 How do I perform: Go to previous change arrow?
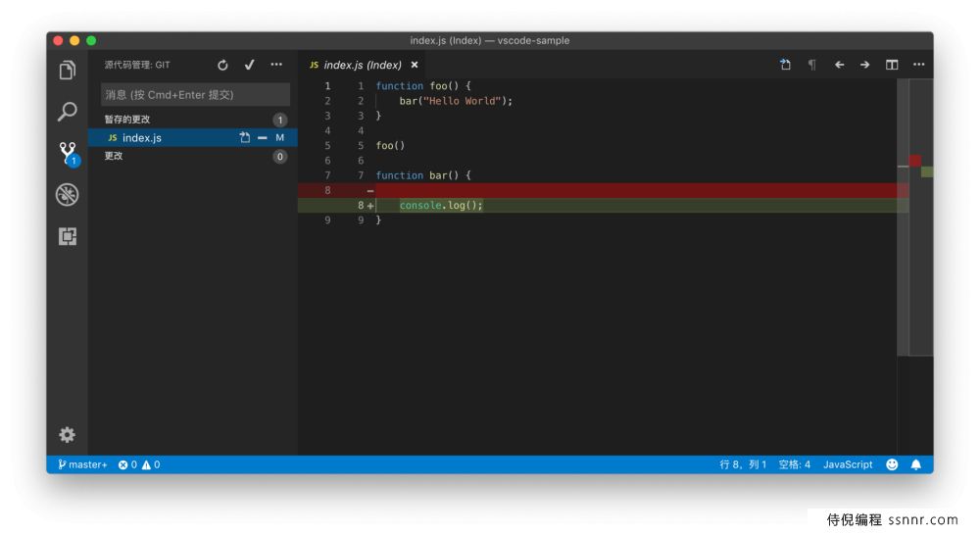click(839, 65)
